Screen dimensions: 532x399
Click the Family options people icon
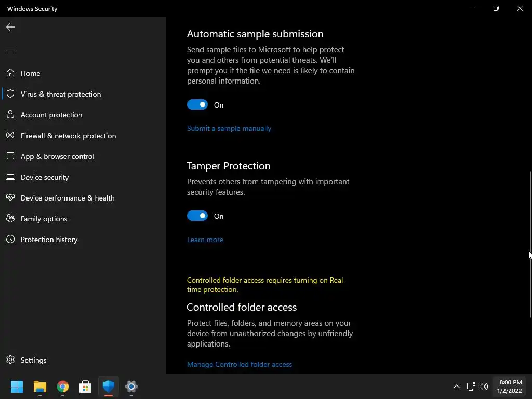click(x=10, y=219)
